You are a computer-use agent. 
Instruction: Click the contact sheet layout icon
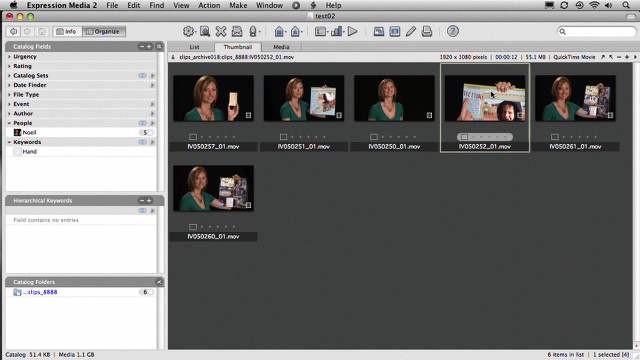(x=321, y=31)
